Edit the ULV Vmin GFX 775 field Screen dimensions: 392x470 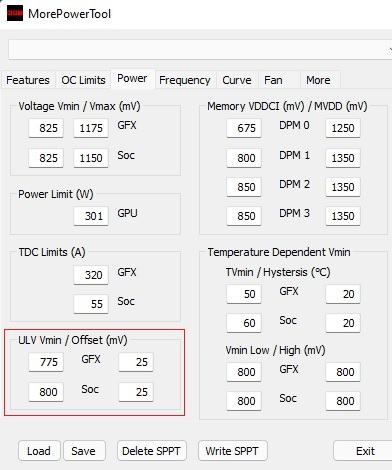(46, 362)
